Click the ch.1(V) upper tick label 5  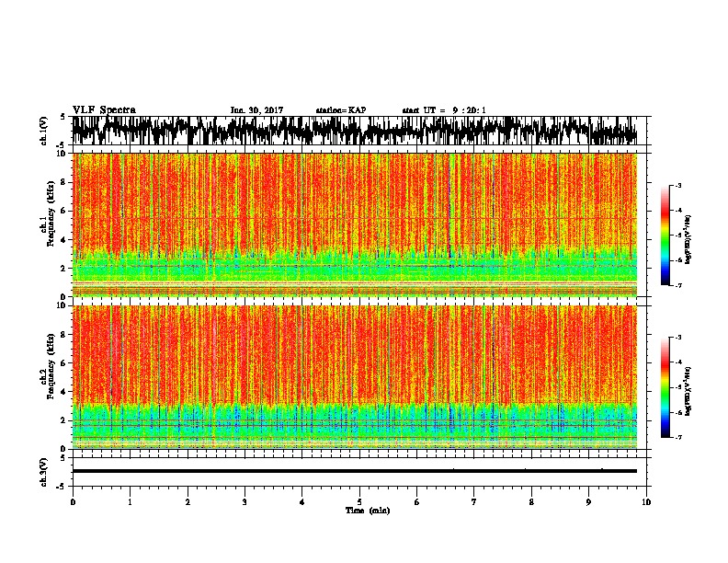click(x=63, y=117)
